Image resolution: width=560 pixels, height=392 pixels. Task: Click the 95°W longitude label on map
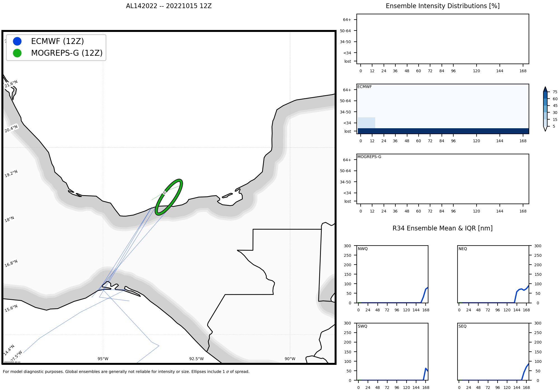pyautogui.click(x=103, y=359)
